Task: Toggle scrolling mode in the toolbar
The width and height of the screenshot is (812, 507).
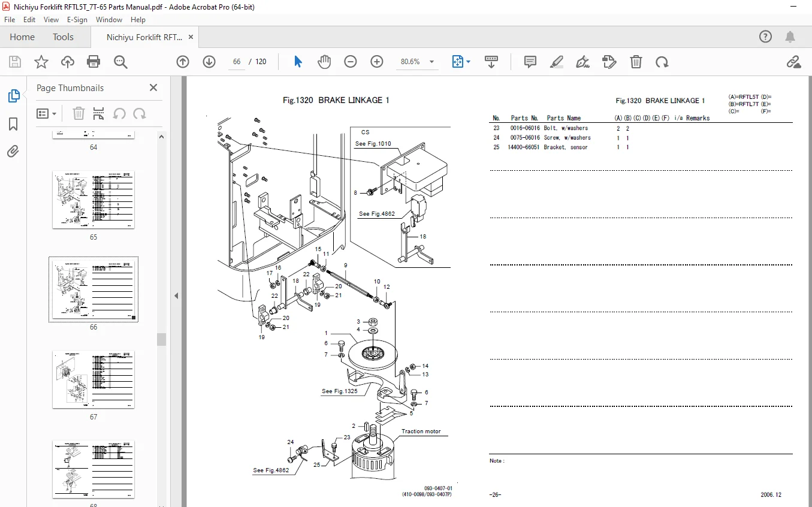Action: (x=491, y=62)
